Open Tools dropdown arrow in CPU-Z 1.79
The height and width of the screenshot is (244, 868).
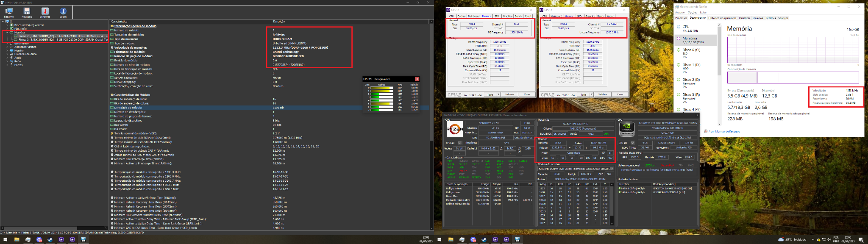(x=498, y=94)
